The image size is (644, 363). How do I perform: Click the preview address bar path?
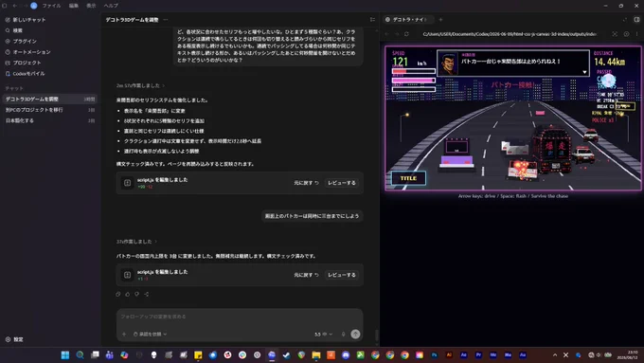point(510,34)
